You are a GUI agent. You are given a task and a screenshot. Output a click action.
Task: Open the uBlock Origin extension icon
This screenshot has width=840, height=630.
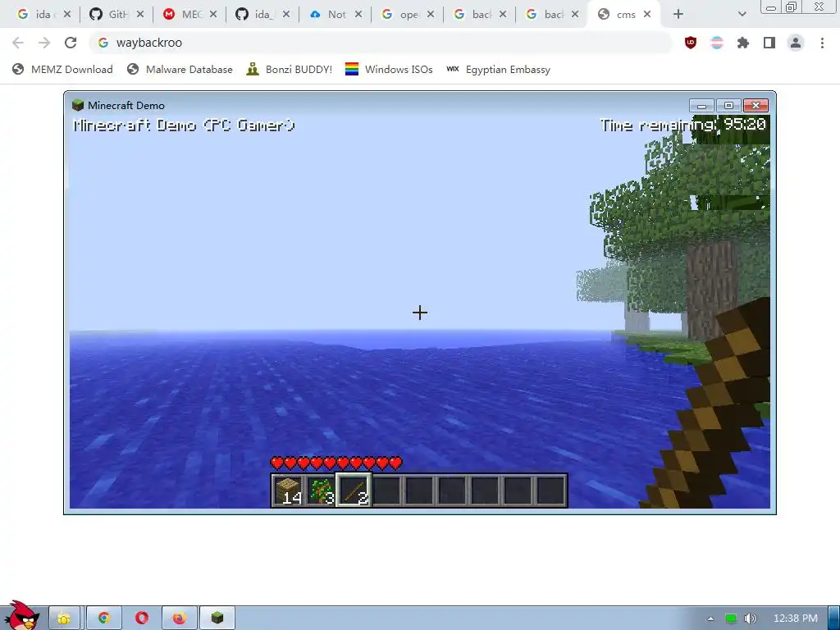pos(691,43)
